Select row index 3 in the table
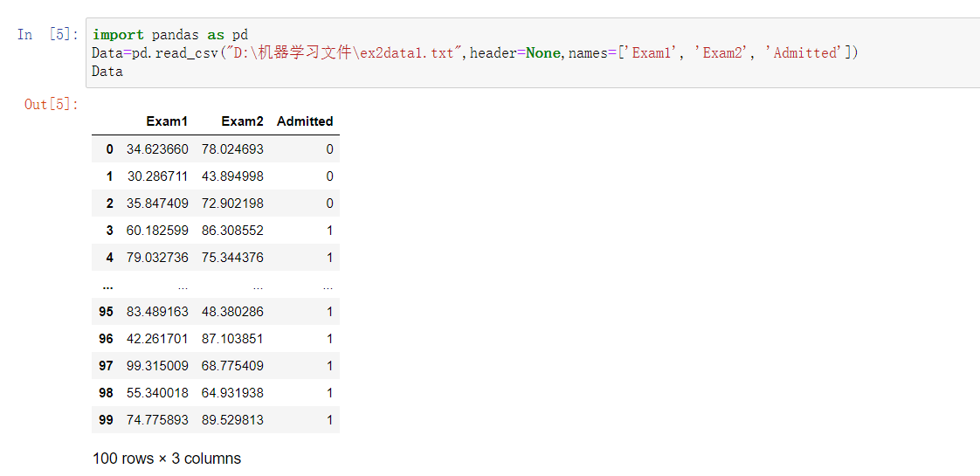980x476 pixels. [109, 231]
